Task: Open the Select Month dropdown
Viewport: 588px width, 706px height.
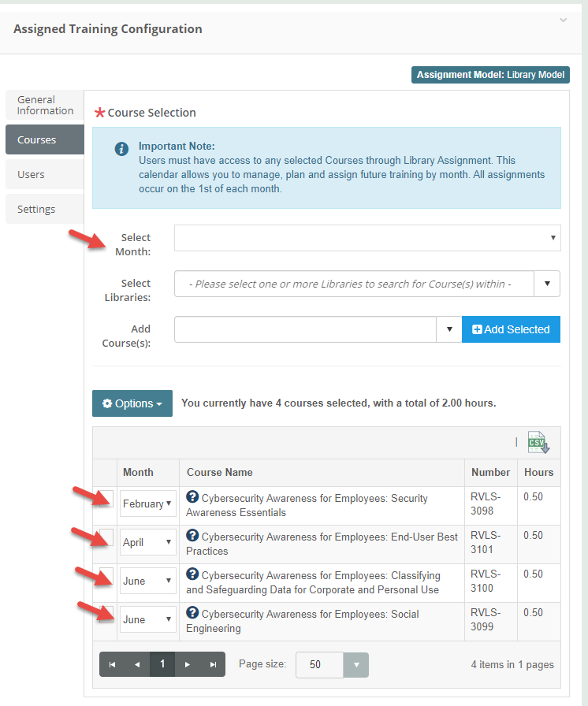Action: (x=367, y=237)
